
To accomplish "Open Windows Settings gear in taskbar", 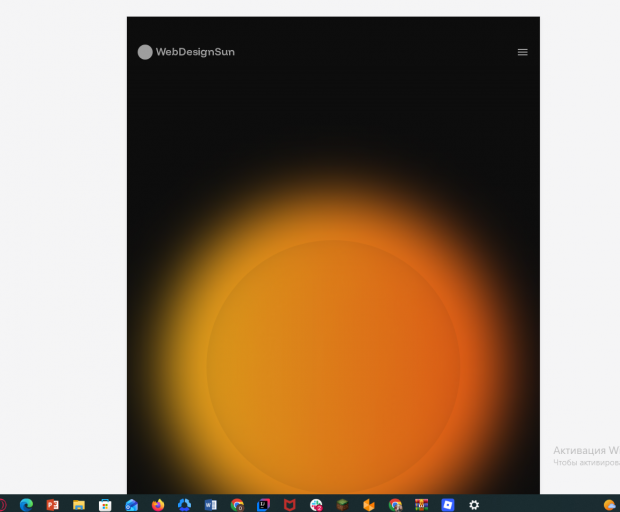I will 474,505.
